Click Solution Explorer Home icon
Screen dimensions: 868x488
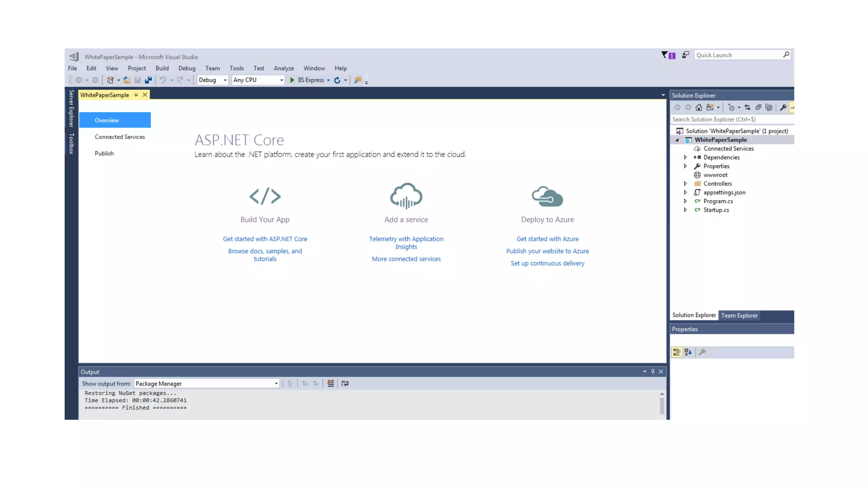698,108
